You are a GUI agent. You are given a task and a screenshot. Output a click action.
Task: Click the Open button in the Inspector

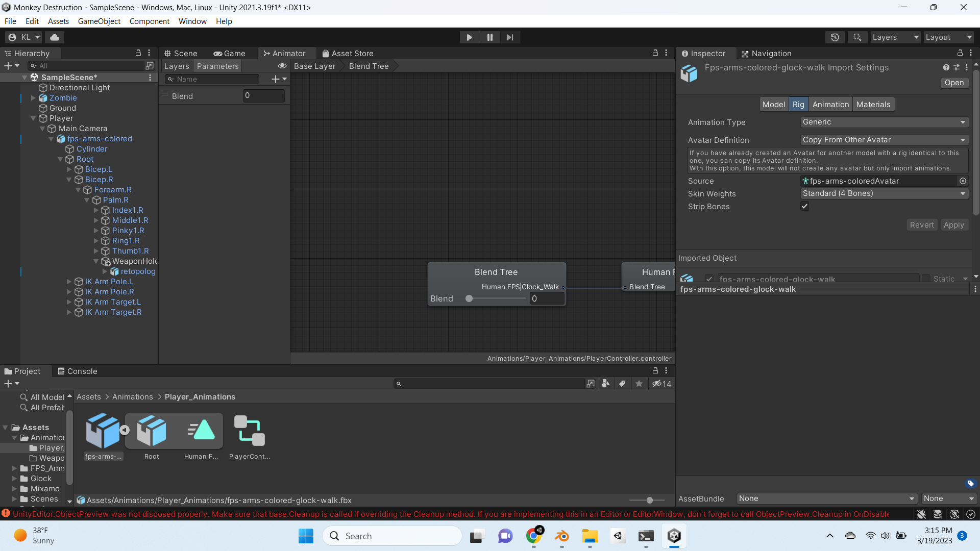[954, 82]
